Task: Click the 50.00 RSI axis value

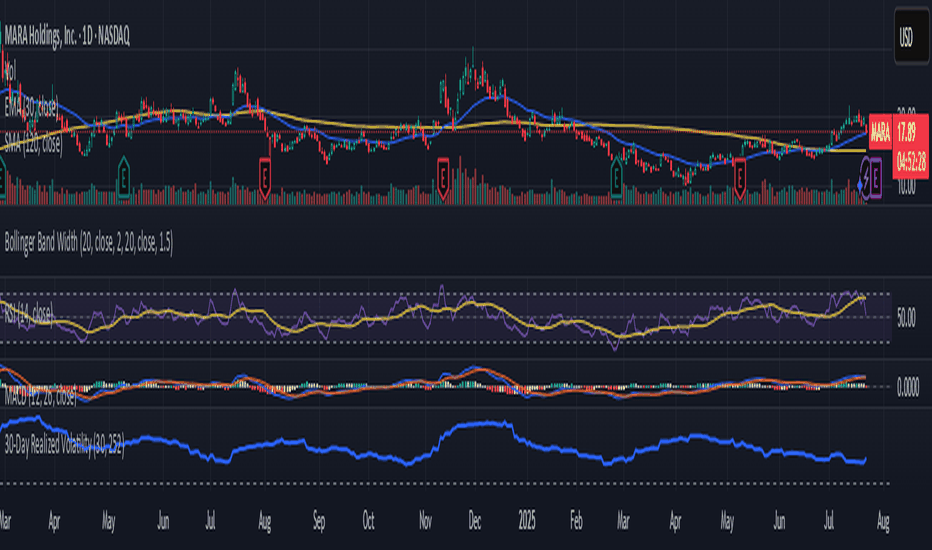Action: coord(906,318)
